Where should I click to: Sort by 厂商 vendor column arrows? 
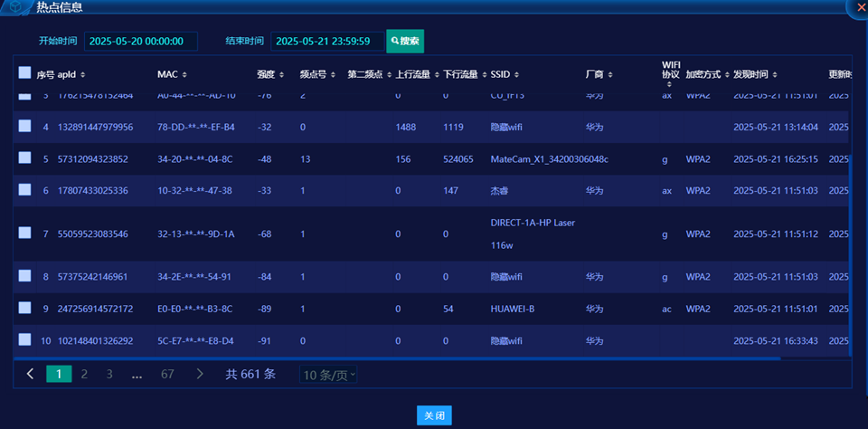[x=609, y=75]
